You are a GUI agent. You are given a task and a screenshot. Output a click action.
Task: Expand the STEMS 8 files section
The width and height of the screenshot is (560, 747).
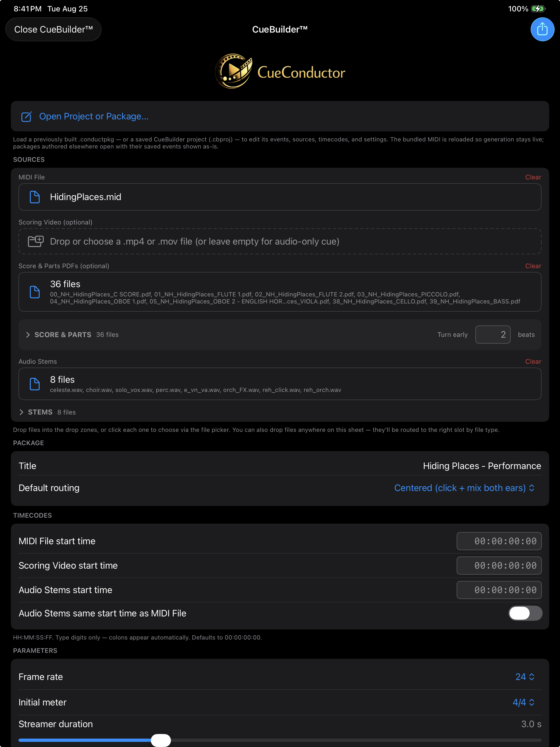[x=22, y=412]
